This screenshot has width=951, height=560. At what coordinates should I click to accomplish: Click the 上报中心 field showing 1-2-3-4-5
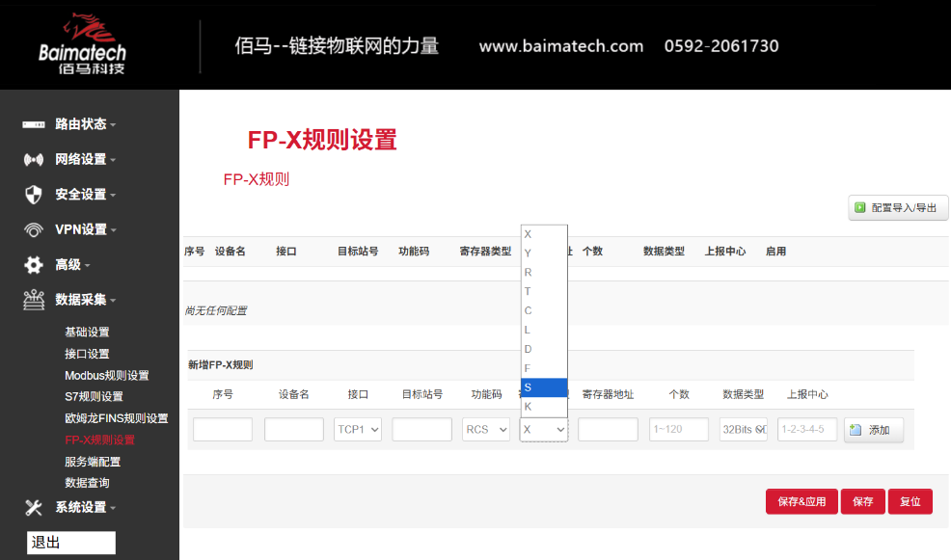coord(806,429)
